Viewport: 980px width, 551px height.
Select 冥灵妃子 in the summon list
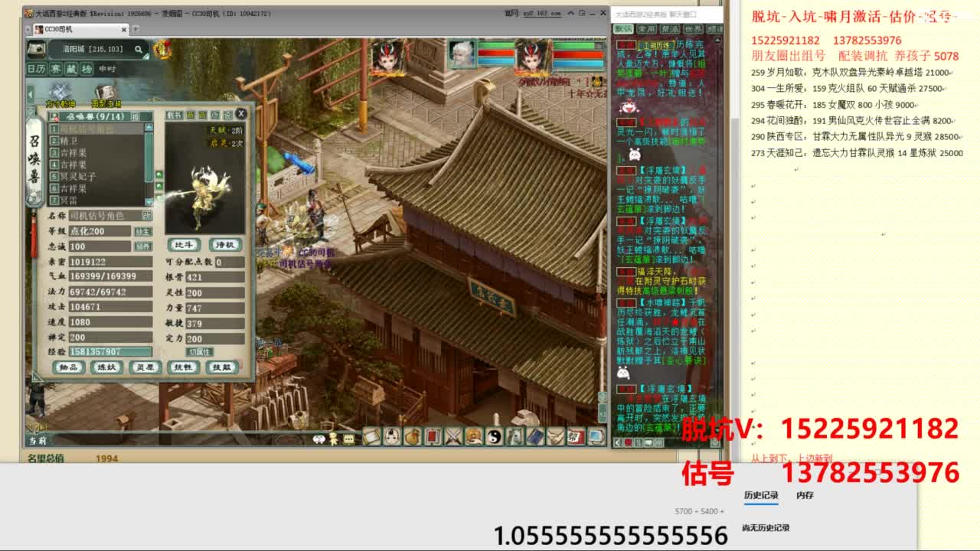pyautogui.click(x=96, y=177)
